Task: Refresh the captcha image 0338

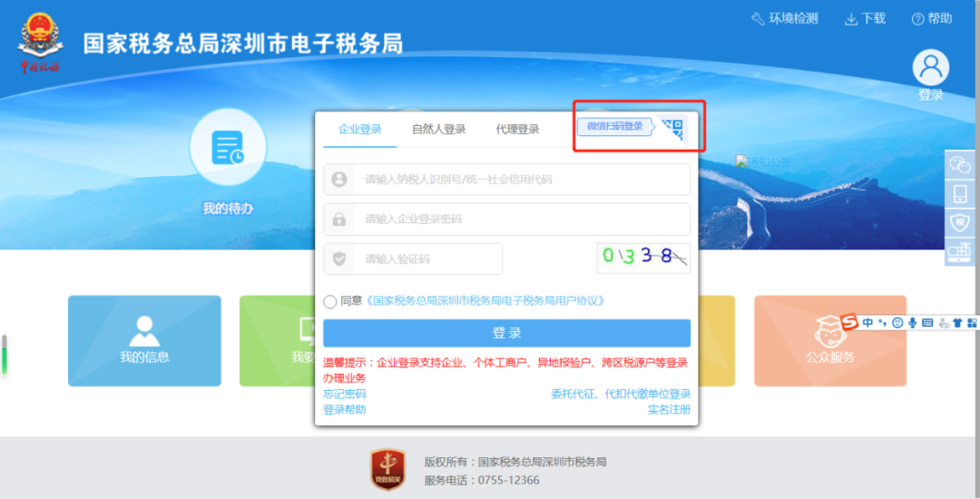Action: pyautogui.click(x=643, y=259)
